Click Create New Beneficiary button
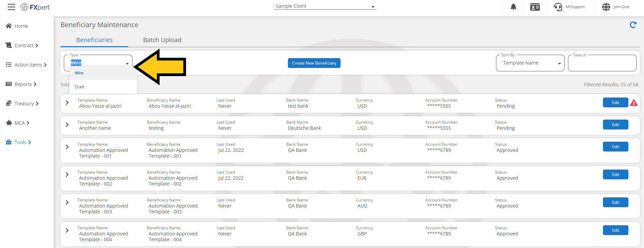This screenshot has width=644, height=248. (x=314, y=63)
